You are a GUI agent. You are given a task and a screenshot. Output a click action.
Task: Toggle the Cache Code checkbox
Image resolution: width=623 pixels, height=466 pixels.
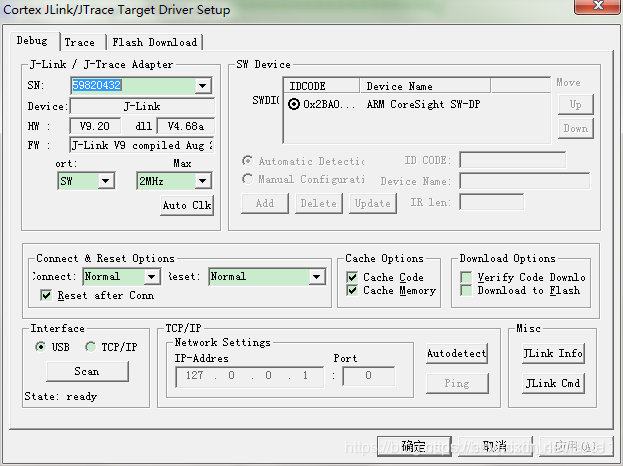click(x=352, y=277)
